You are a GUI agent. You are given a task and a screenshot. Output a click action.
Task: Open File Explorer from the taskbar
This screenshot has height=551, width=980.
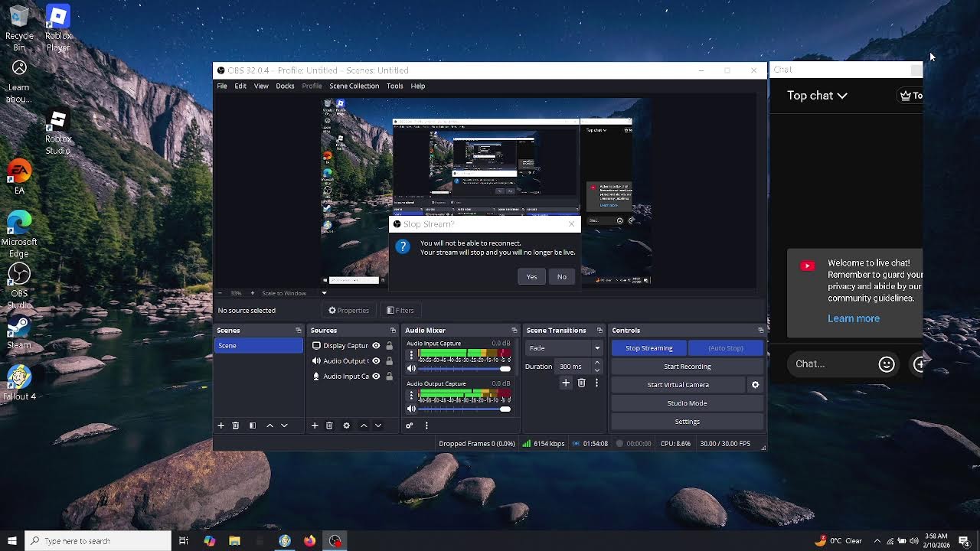click(234, 541)
